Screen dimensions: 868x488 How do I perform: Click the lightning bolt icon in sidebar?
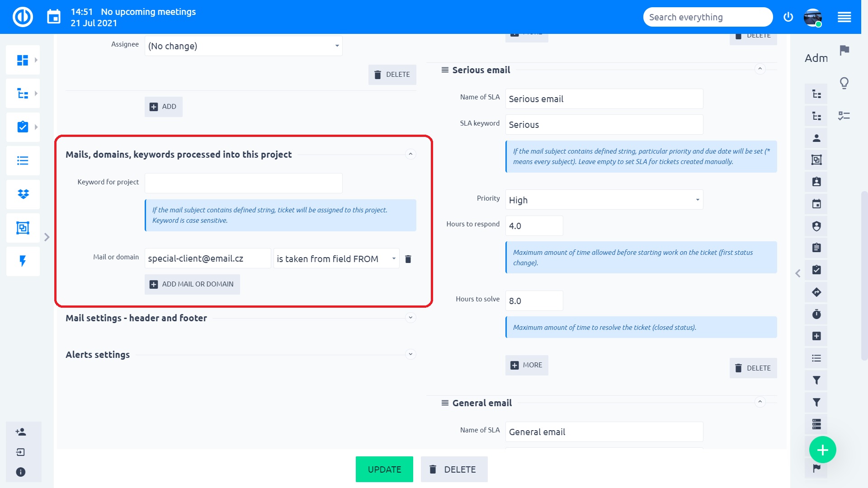(23, 261)
